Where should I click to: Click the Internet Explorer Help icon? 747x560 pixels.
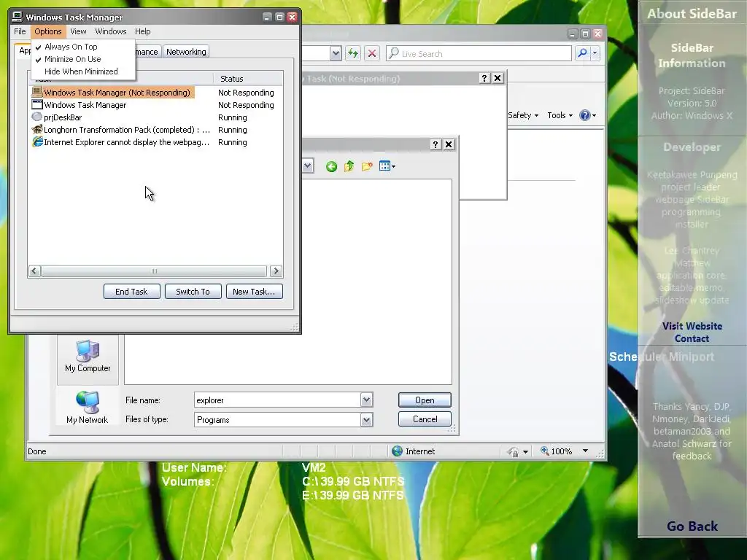pos(585,115)
